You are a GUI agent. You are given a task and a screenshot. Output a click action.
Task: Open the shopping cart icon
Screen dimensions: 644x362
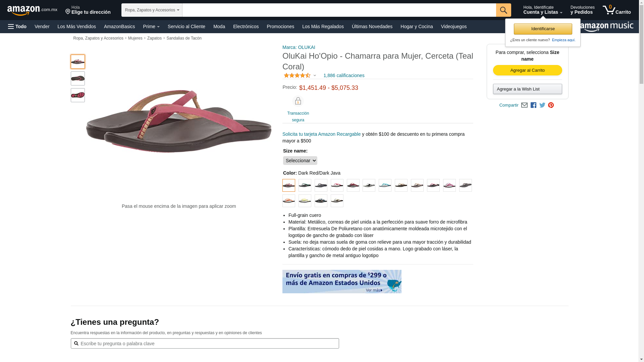[x=616, y=10]
